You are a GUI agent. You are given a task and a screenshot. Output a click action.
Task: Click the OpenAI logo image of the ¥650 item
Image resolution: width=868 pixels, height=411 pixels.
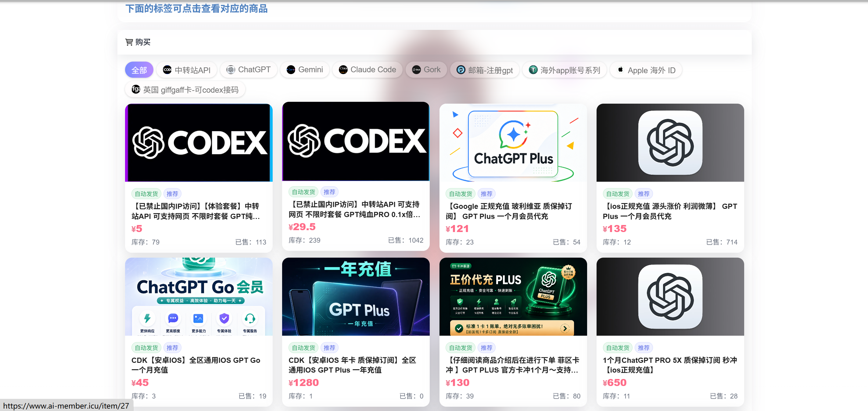670,296
